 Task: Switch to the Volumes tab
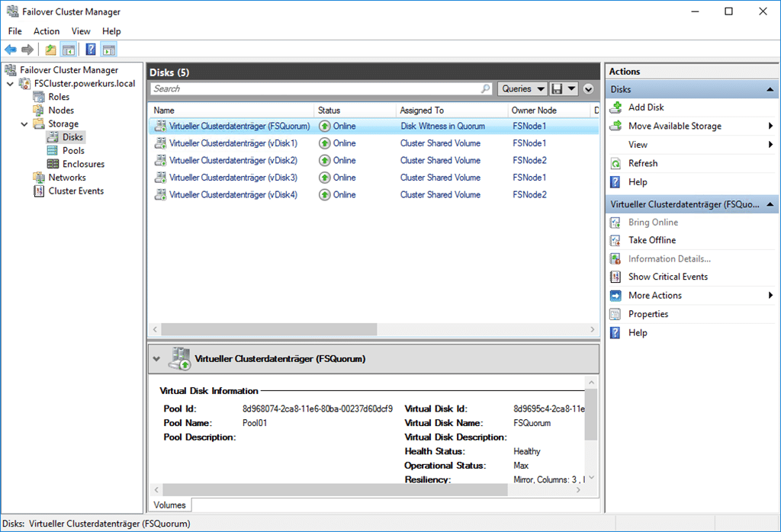[169, 505]
